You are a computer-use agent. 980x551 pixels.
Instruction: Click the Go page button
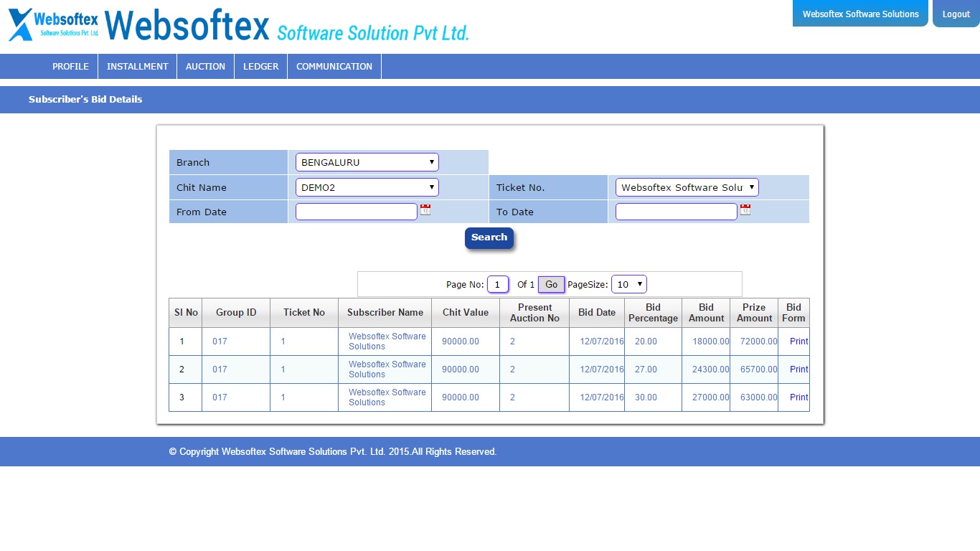tap(552, 284)
